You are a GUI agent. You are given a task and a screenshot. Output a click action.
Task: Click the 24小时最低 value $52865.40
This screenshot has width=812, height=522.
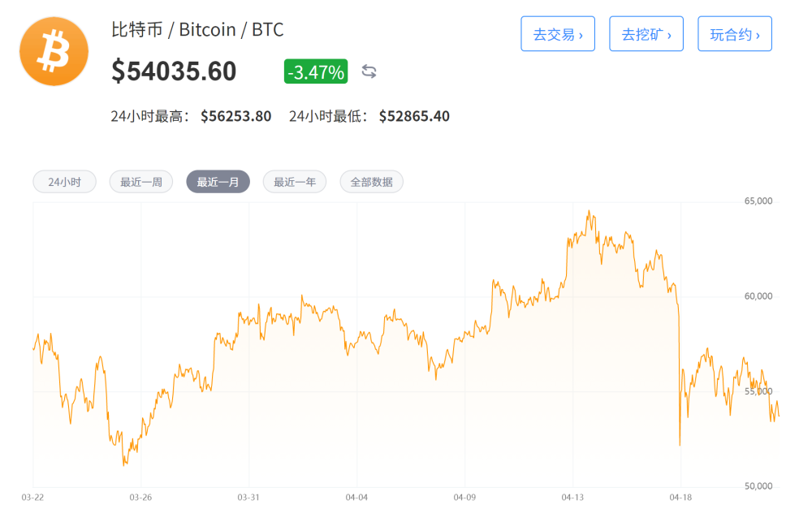(x=414, y=116)
